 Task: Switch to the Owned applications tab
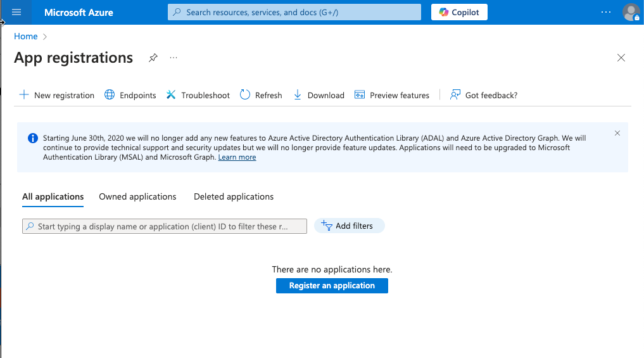137,196
